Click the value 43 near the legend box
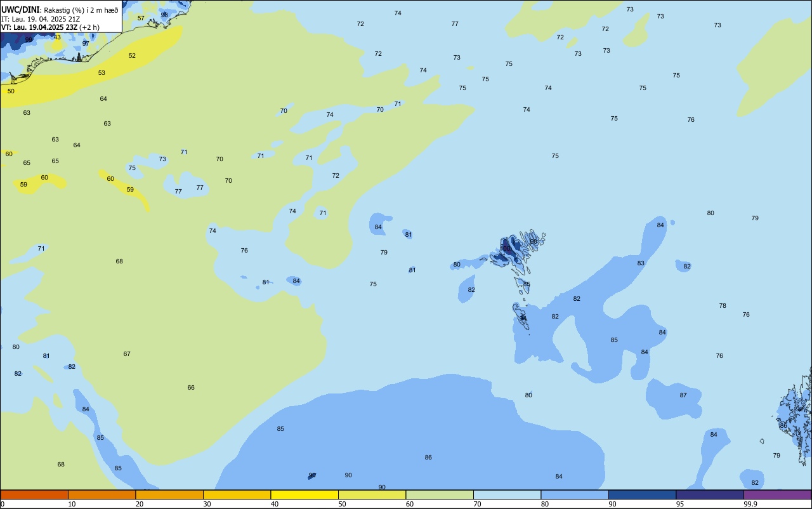Viewport: 812px width, 509px height. [x=57, y=37]
